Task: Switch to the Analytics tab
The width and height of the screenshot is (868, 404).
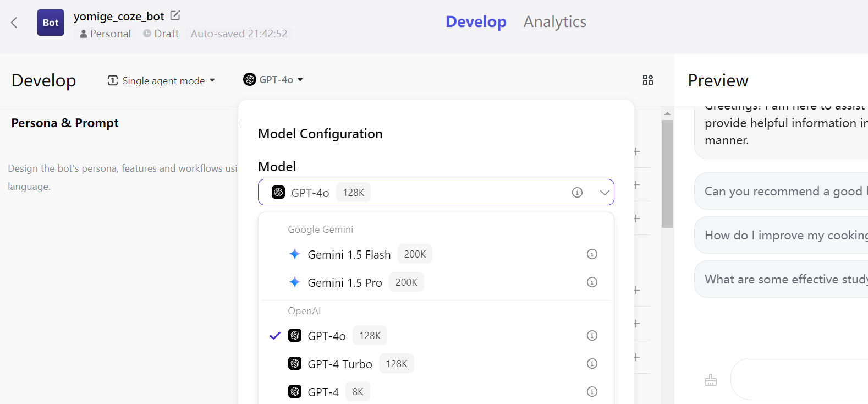Action: (554, 22)
